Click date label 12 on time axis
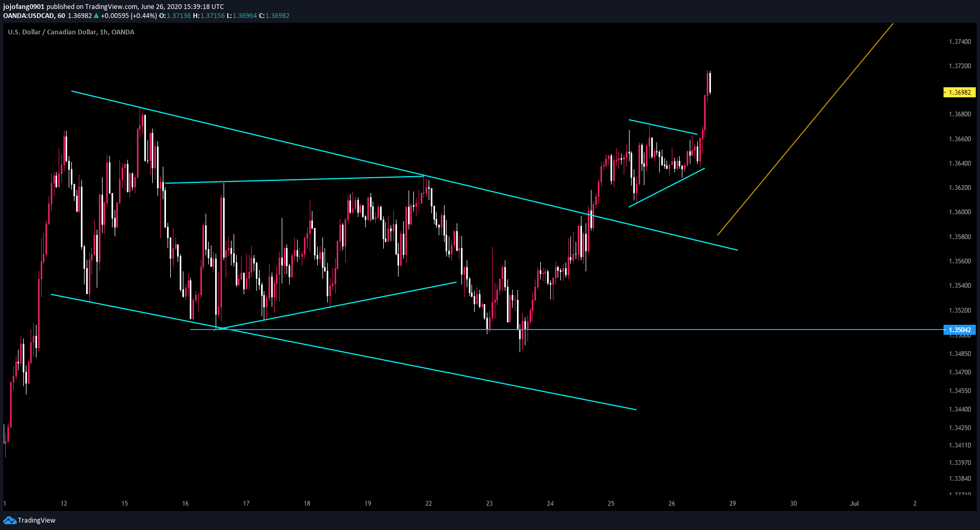This screenshot has width=980, height=530. point(64,504)
